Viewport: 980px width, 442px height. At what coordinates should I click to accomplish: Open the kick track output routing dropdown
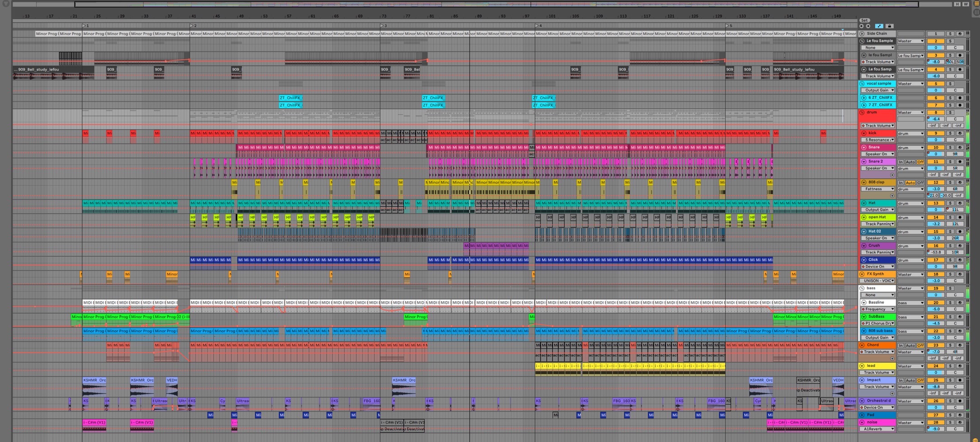pyautogui.click(x=910, y=134)
